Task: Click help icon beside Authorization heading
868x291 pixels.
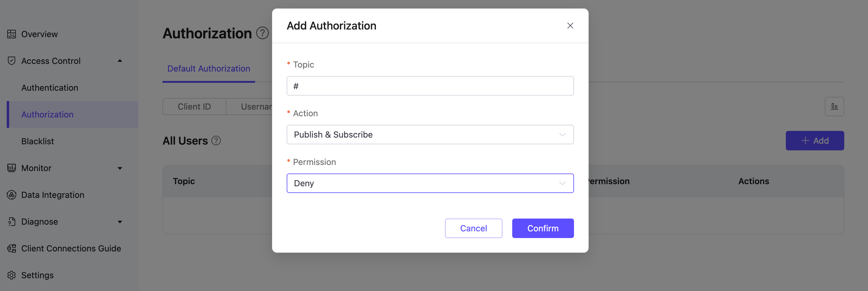Action: pos(262,33)
